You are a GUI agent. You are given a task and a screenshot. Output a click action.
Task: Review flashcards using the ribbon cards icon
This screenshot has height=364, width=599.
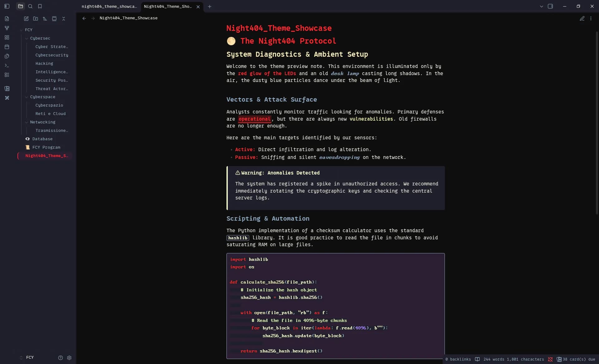tap(7, 89)
